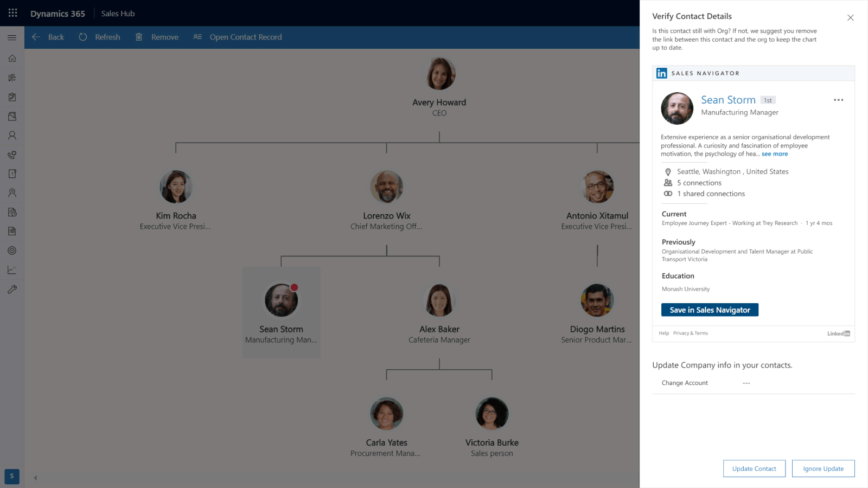This screenshot has height=488, width=868.
Task: Click the Update Contact button
Action: (754, 468)
